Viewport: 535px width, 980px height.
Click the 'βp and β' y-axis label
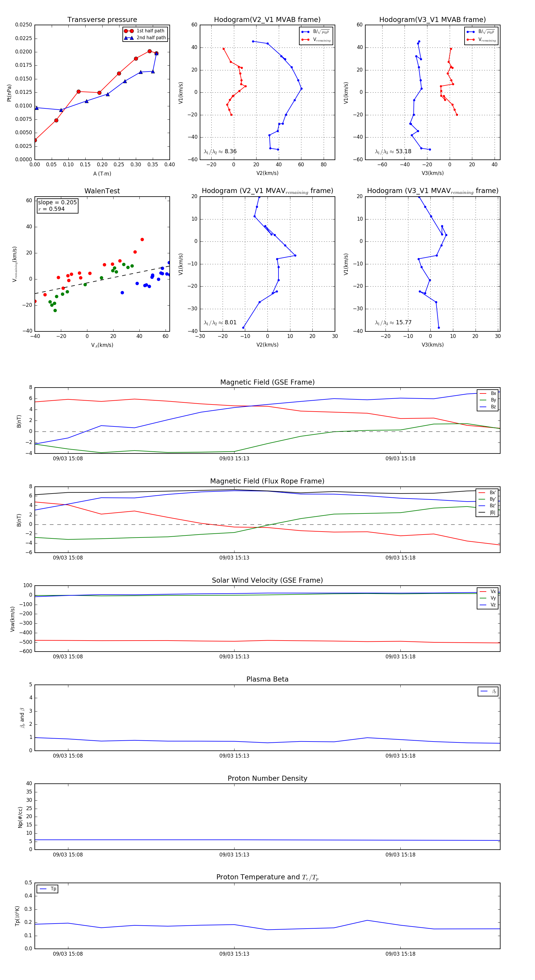tap(22, 717)
